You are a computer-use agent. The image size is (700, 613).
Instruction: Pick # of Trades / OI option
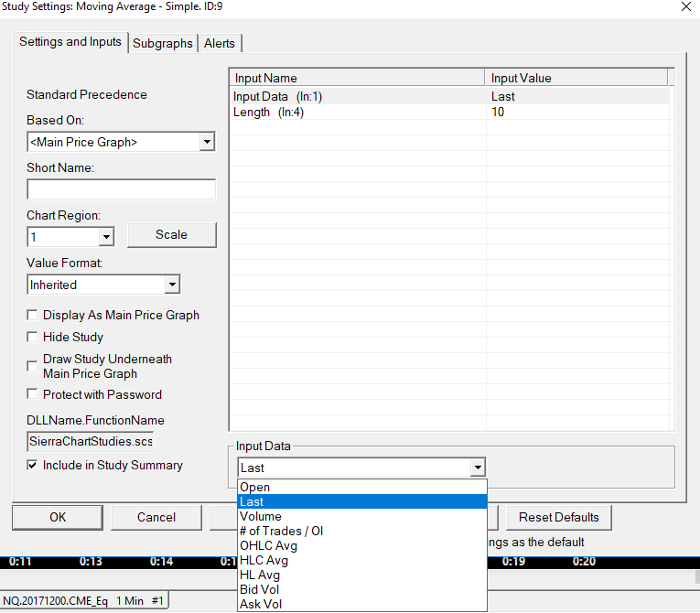(x=362, y=532)
